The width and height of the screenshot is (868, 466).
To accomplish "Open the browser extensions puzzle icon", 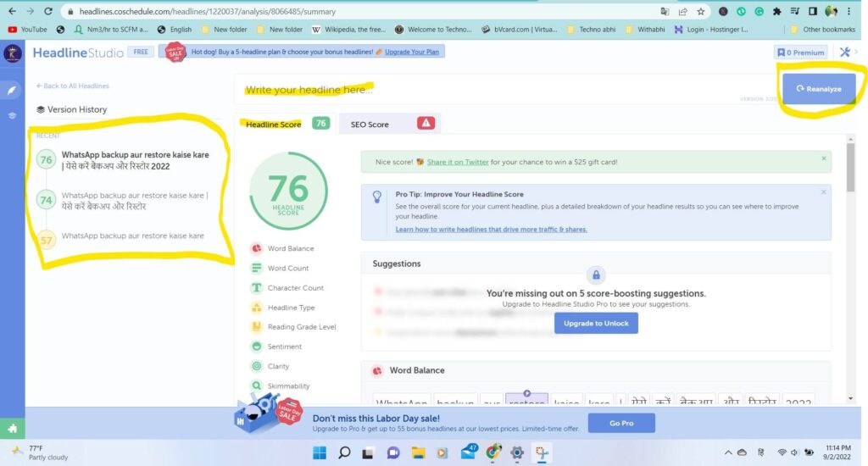I will tap(776, 12).
